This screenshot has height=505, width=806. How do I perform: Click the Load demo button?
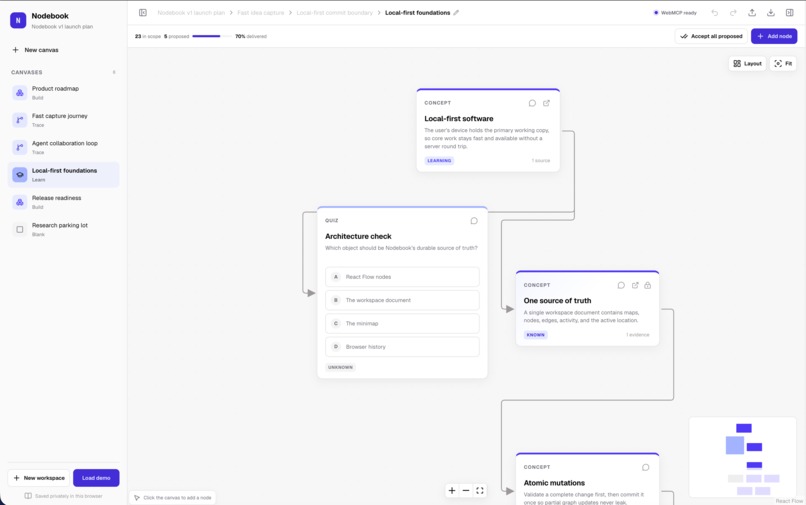[96, 478]
